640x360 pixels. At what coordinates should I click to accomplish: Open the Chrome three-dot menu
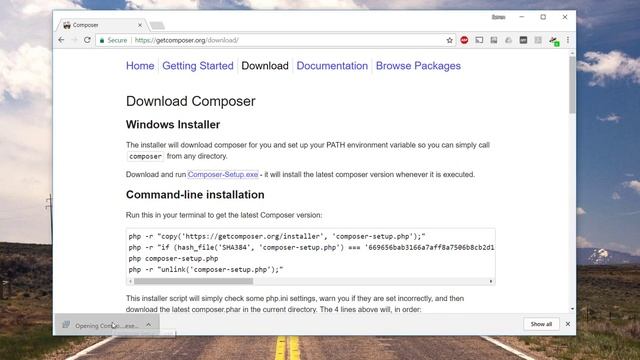(x=568, y=40)
